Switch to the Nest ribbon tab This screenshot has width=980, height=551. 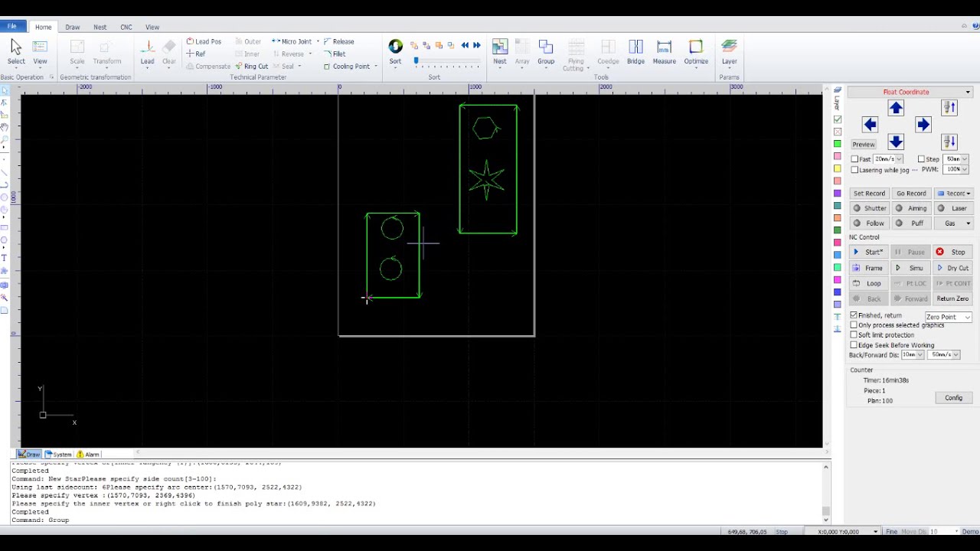(100, 28)
